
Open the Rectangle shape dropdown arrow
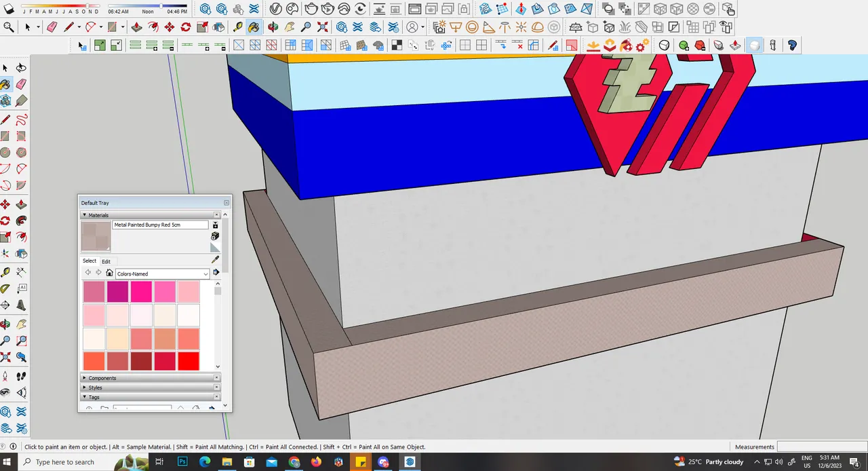click(x=122, y=27)
